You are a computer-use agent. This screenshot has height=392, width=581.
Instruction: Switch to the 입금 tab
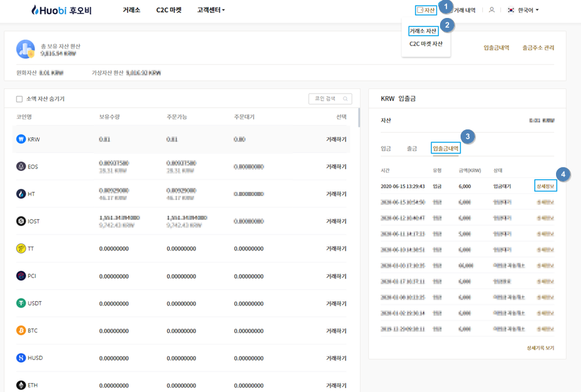(x=386, y=149)
